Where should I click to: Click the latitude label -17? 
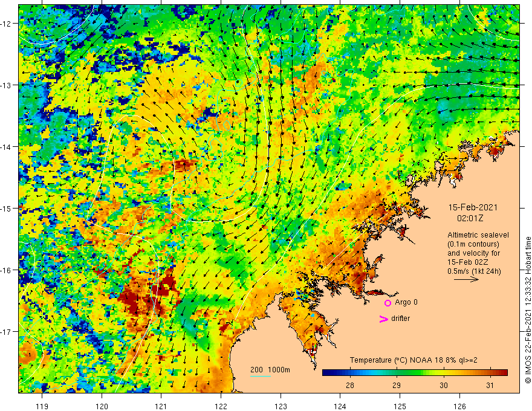click(6, 332)
